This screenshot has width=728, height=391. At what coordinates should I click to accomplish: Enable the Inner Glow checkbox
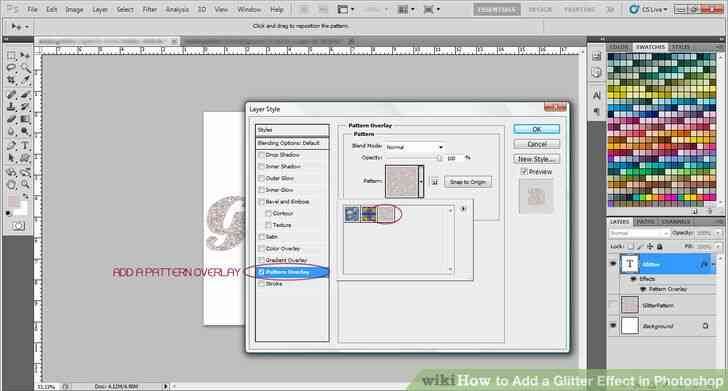(x=261, y=190)
